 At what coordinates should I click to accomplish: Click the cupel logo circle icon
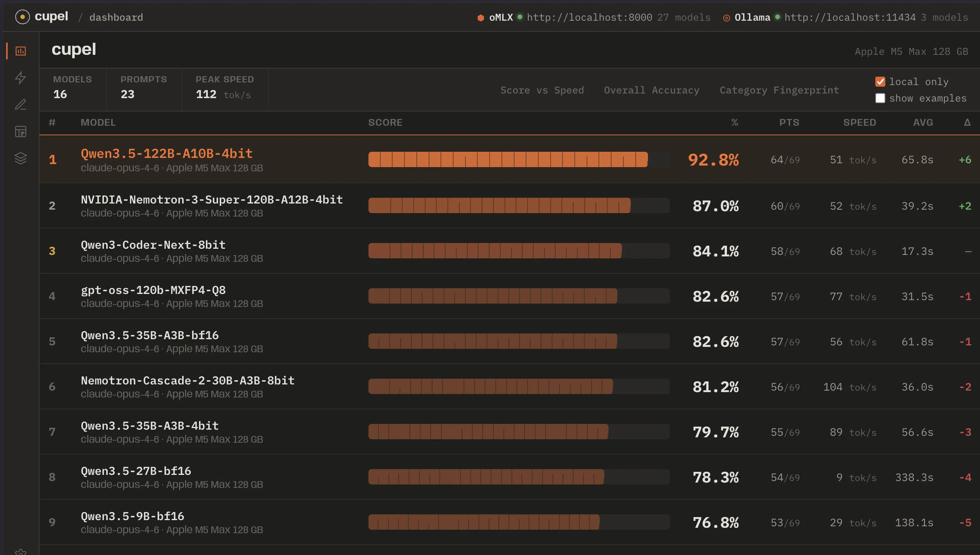pyautogui.click(x=22, y=17)
